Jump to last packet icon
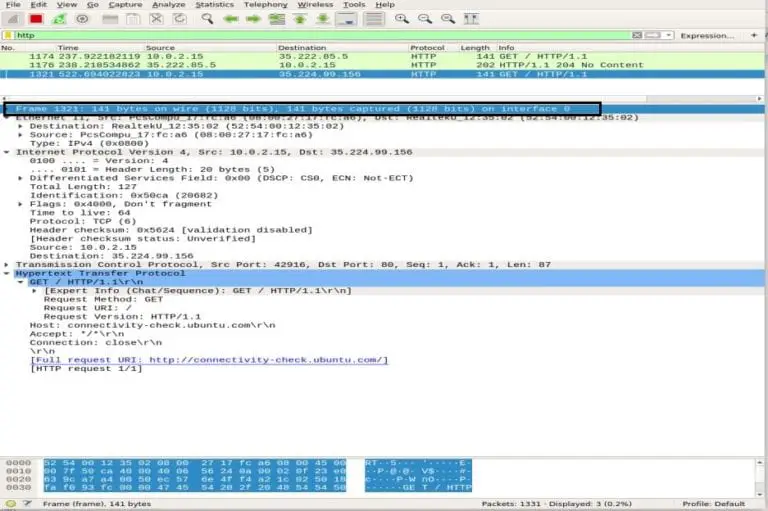This screenshot has width=768, height=511. tap(323, 19)
